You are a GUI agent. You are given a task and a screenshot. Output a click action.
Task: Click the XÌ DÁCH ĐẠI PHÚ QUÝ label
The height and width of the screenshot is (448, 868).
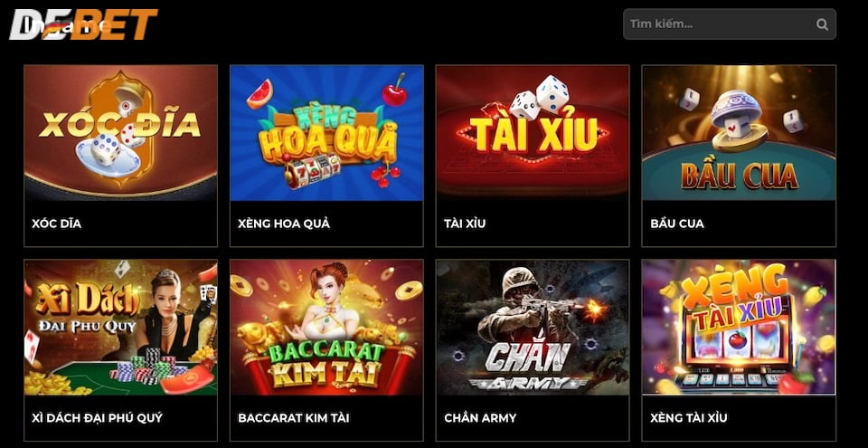97,417
